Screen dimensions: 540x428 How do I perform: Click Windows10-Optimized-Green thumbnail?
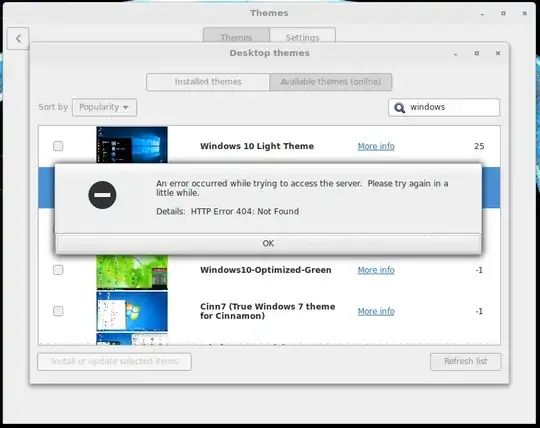(x=132, y=272)
